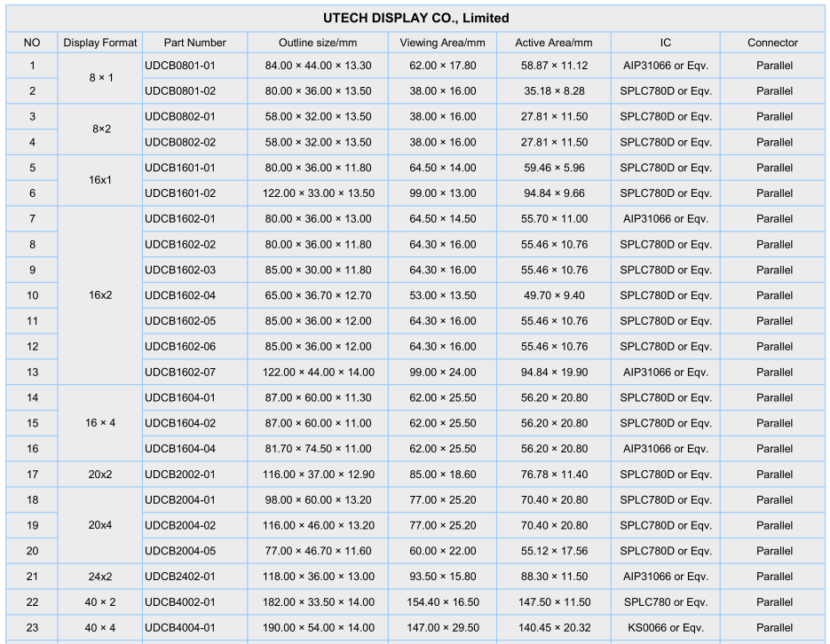
Task: Select the Outline size/mm column header
Action: click(x=318, y=43)
